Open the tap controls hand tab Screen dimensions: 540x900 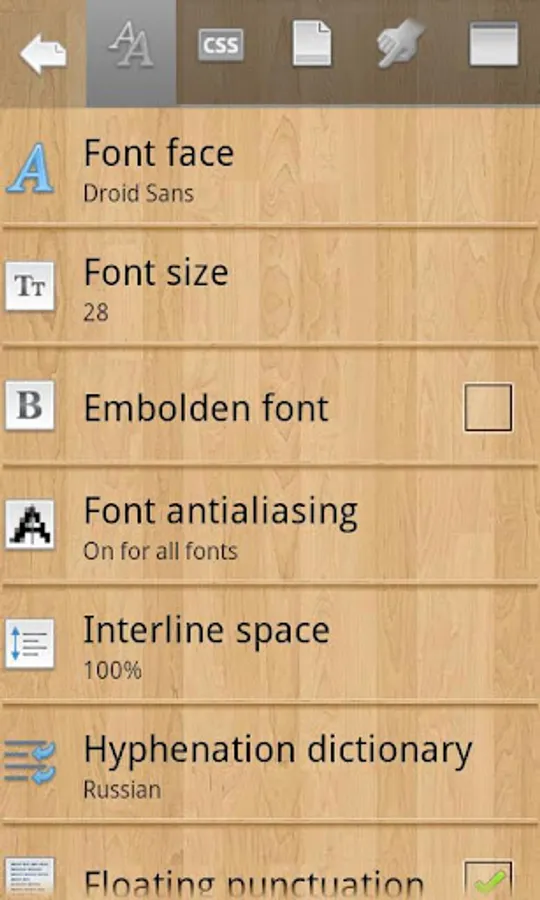[402, 44]
